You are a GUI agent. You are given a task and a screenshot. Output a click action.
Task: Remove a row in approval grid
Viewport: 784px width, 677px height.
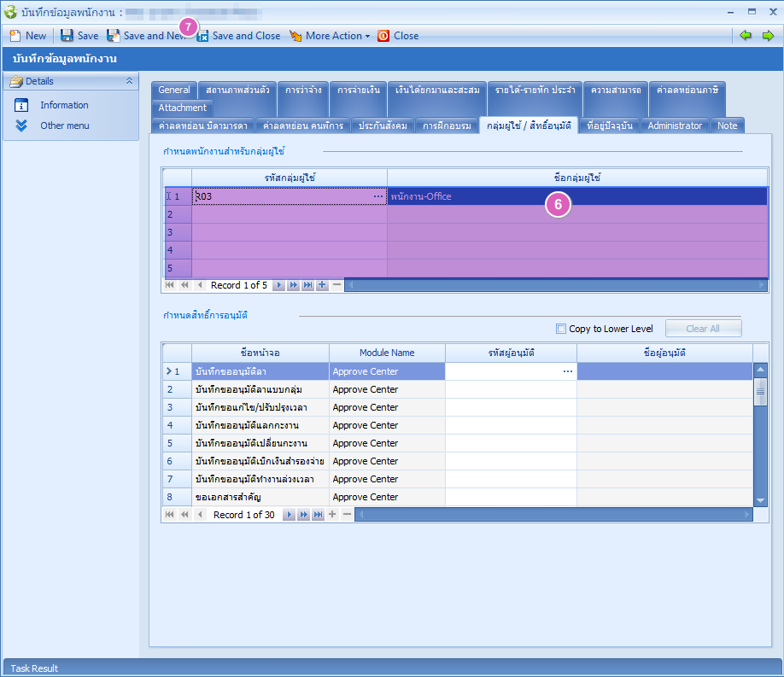tap(347, 515)
